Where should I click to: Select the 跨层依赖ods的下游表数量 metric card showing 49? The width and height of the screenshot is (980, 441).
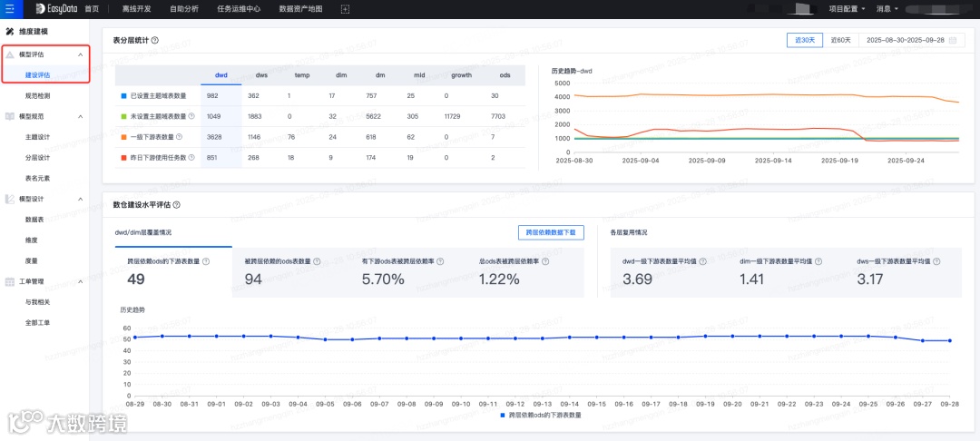tap(174, 272)
